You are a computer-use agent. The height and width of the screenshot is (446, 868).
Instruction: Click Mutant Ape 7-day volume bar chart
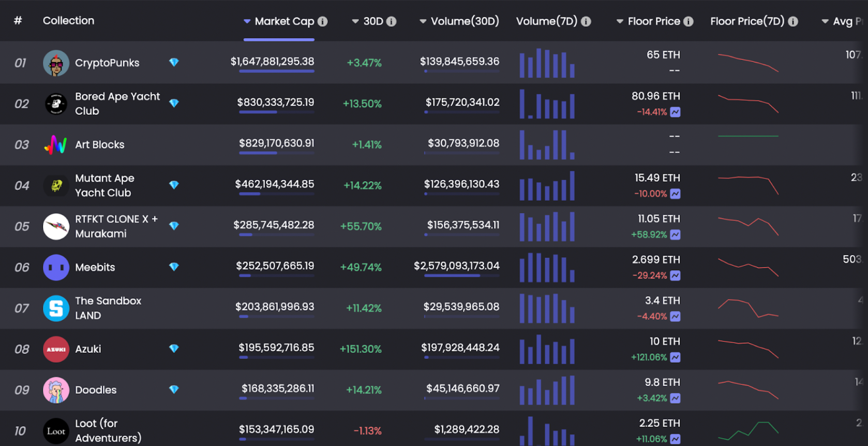[x=547, y=185]
